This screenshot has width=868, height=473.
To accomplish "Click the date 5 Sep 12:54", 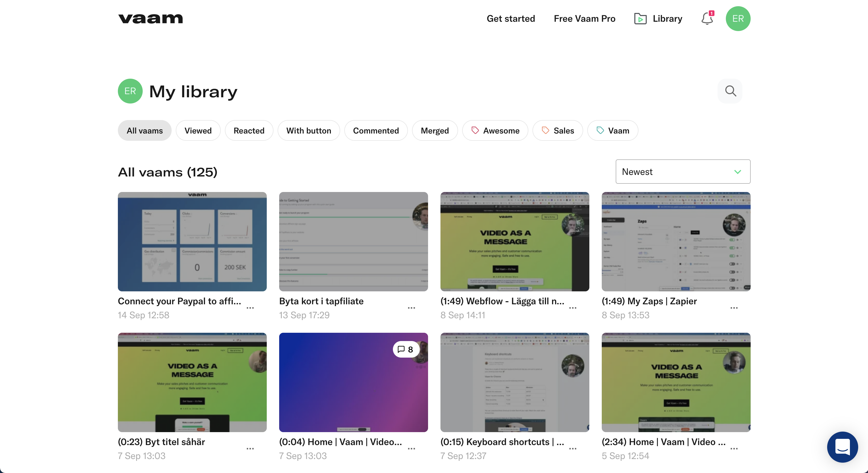I will (x=625, y=456).
